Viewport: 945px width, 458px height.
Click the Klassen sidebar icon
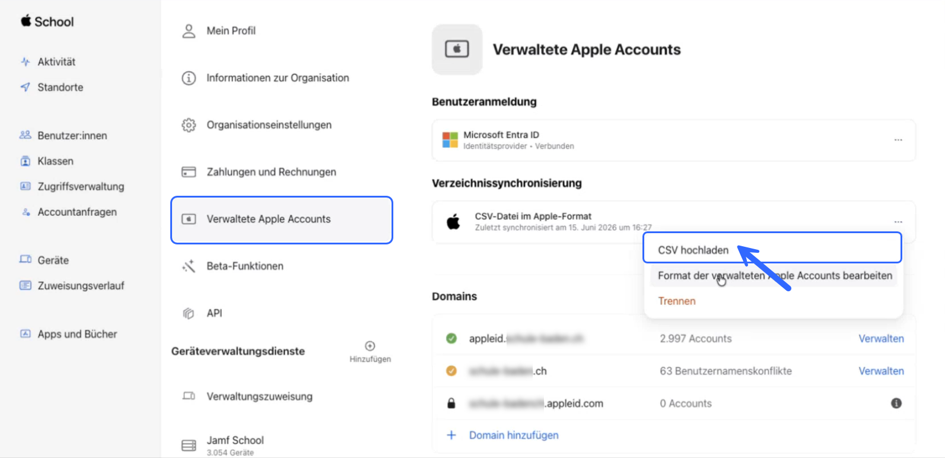point(25,162)
